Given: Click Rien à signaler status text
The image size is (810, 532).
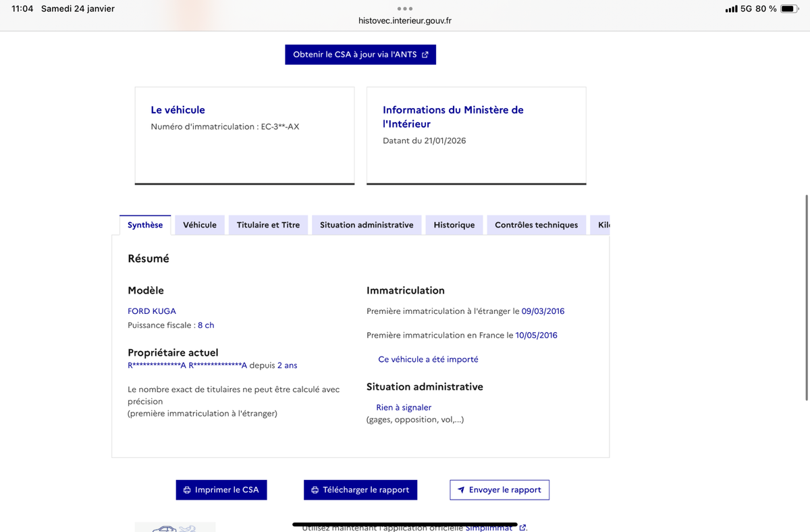Looking at the screenshot, I should pos(404,407).
